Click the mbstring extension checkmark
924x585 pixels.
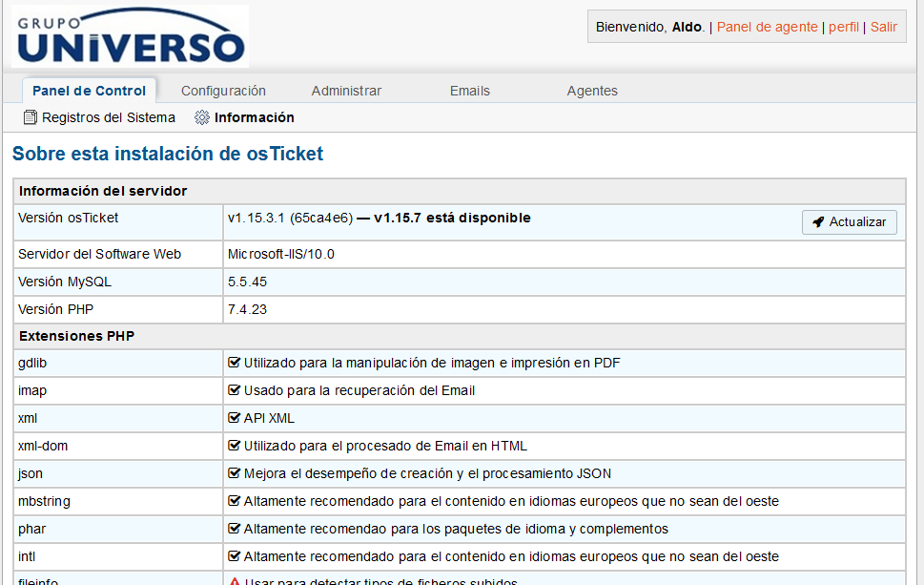[x=234, y=501]
